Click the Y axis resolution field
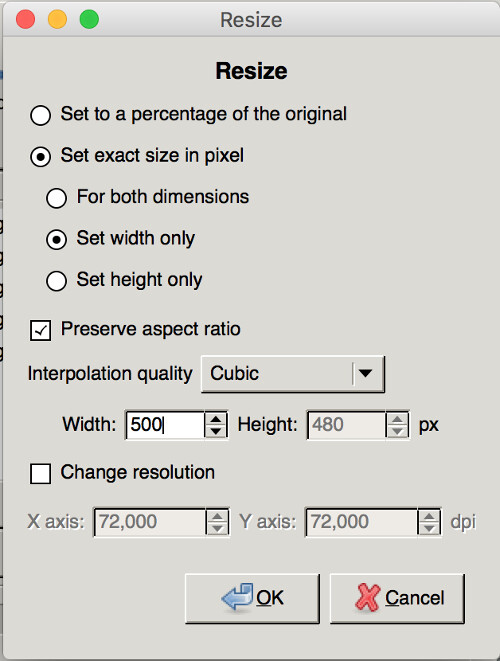Screen dimensions: 500x661 [362, 522]
